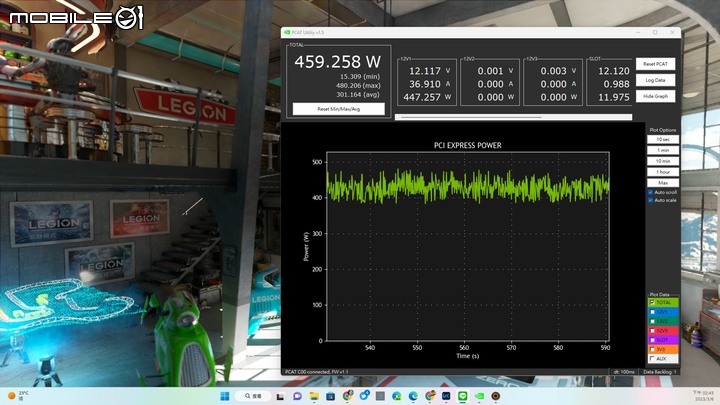Set plot range to 10 sec
This screenshot has width=720, height=405.
point(663,139)
